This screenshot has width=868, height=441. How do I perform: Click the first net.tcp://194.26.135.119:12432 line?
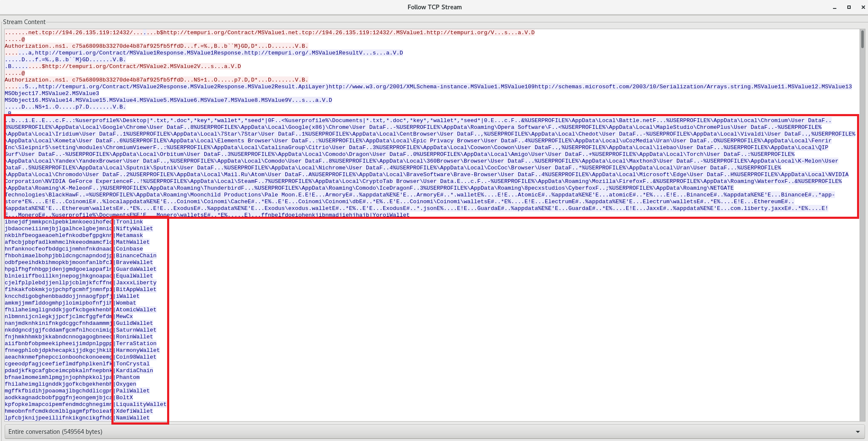[270, 33]
